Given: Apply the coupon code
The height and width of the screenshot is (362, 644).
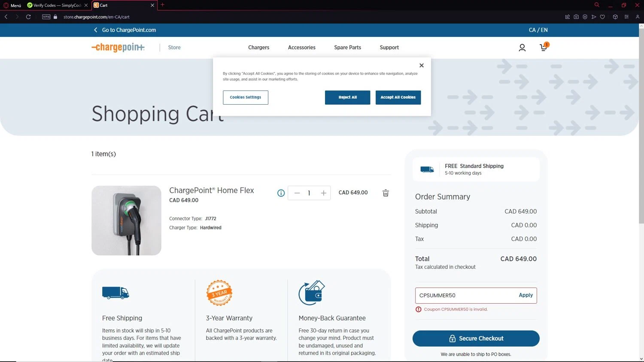Looking at the screenshot, I should [x=526, y=295].
